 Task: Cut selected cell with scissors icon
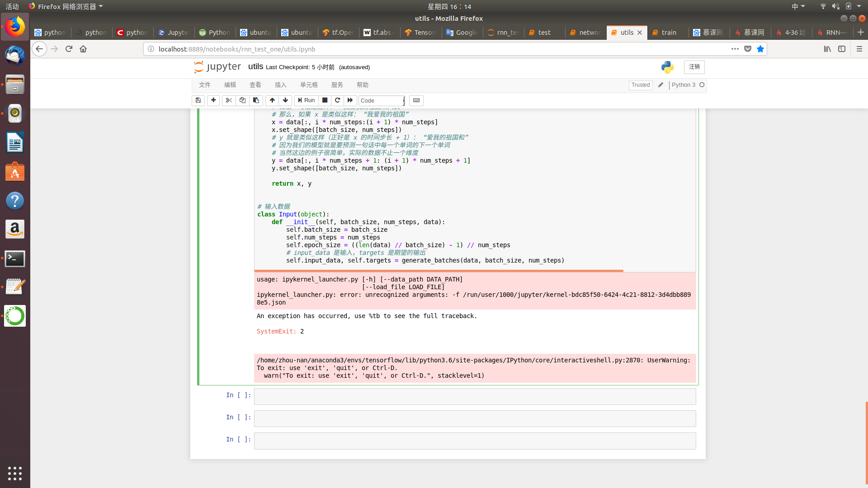click(x=229, y=100)
